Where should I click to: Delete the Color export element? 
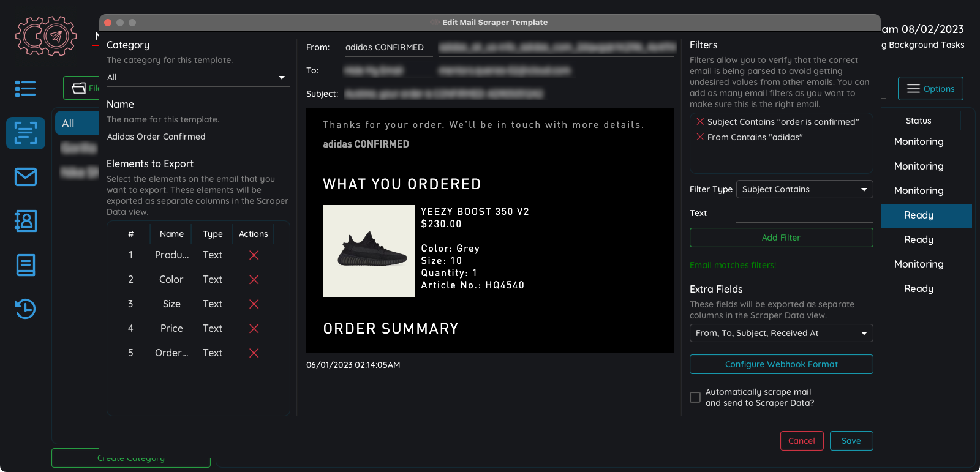254,280
